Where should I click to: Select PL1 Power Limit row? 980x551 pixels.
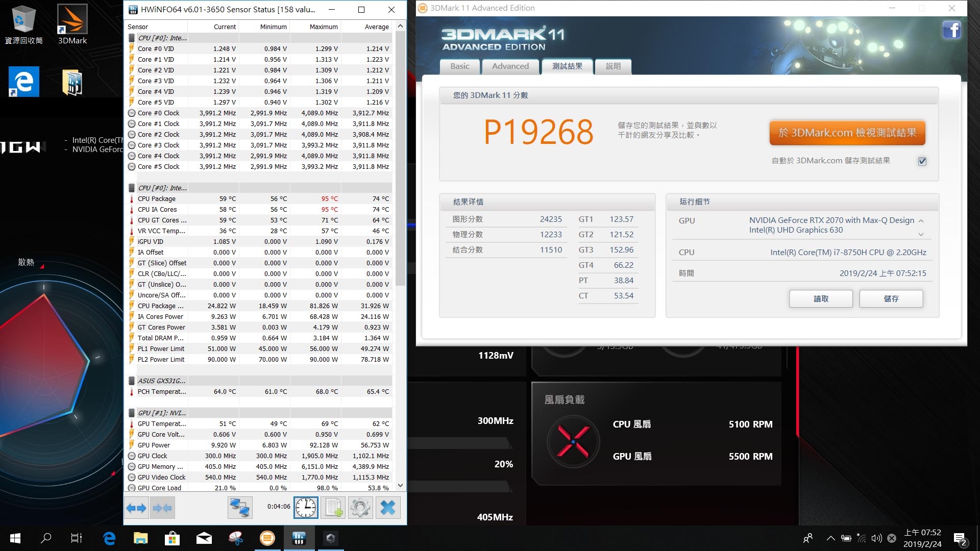point(259,349)
